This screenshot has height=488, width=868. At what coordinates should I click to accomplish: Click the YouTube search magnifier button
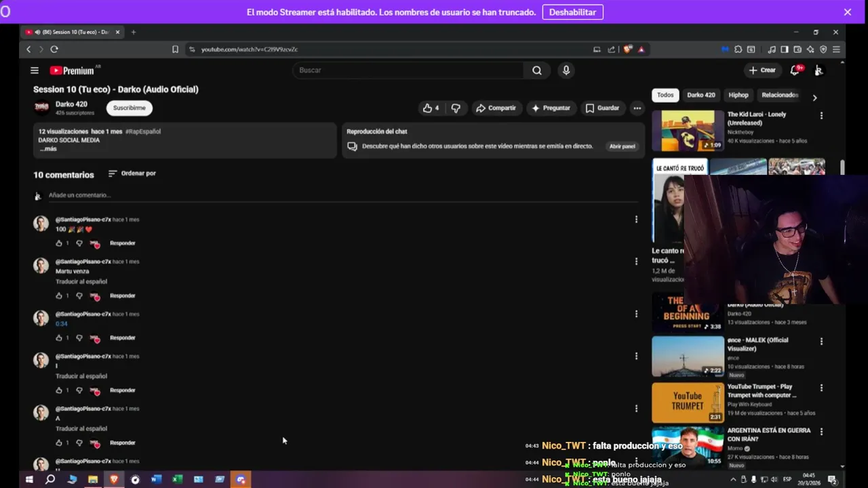(537, 70)
